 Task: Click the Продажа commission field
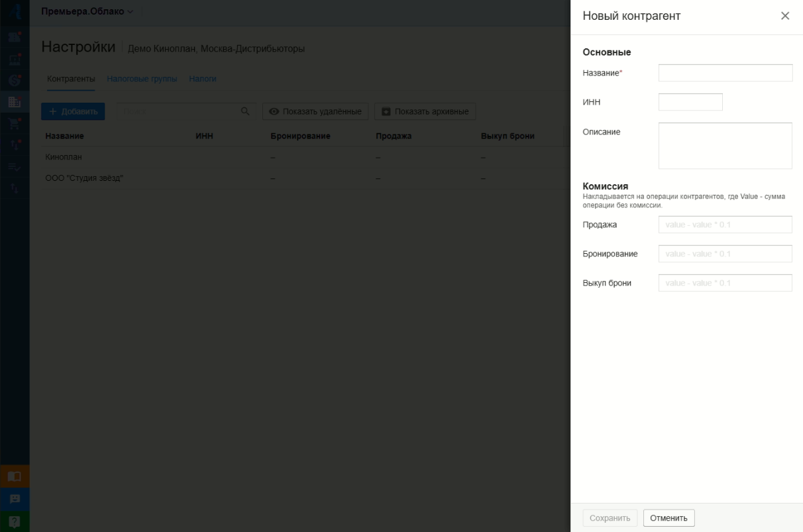[x=725, y=225]
